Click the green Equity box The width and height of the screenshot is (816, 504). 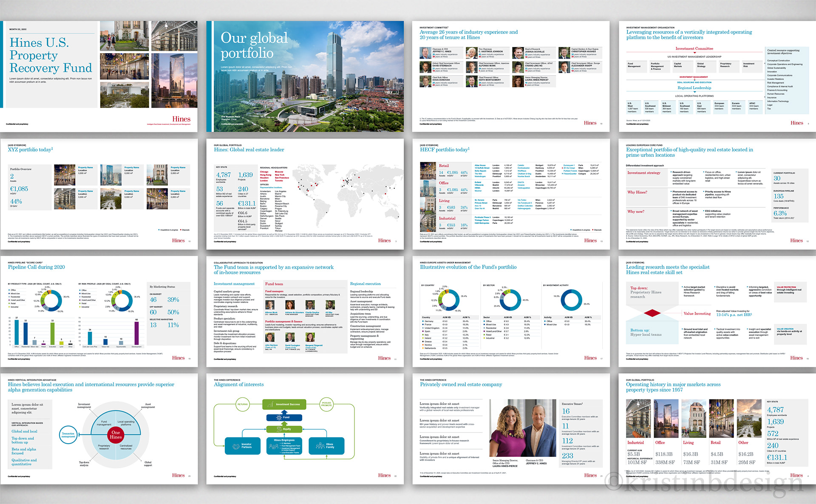[284, 429]
